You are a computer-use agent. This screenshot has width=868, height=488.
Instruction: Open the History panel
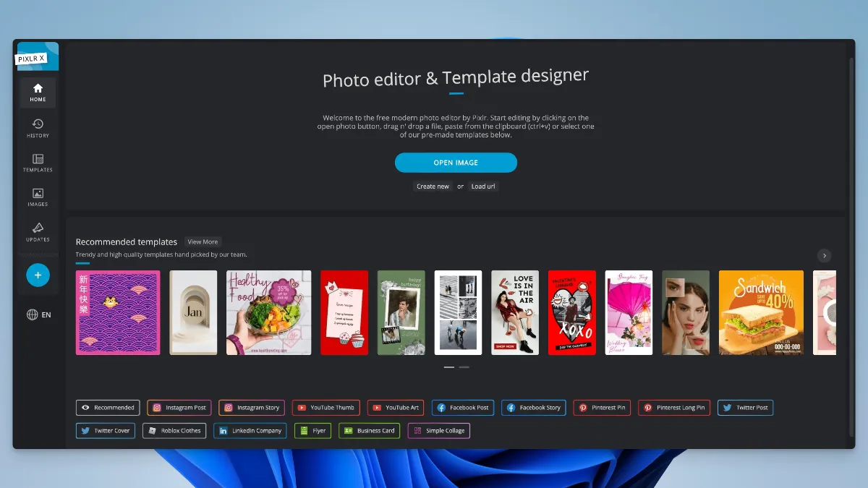pos(37,127)
